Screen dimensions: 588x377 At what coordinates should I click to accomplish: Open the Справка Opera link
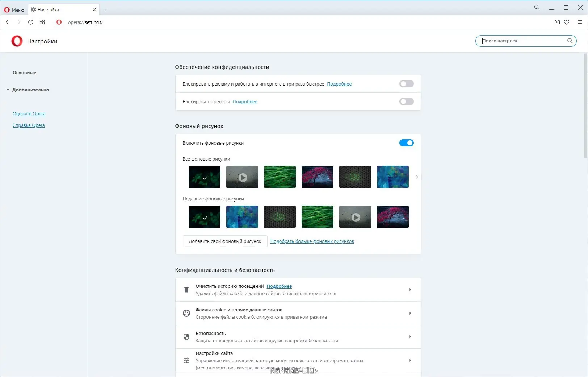29,125
